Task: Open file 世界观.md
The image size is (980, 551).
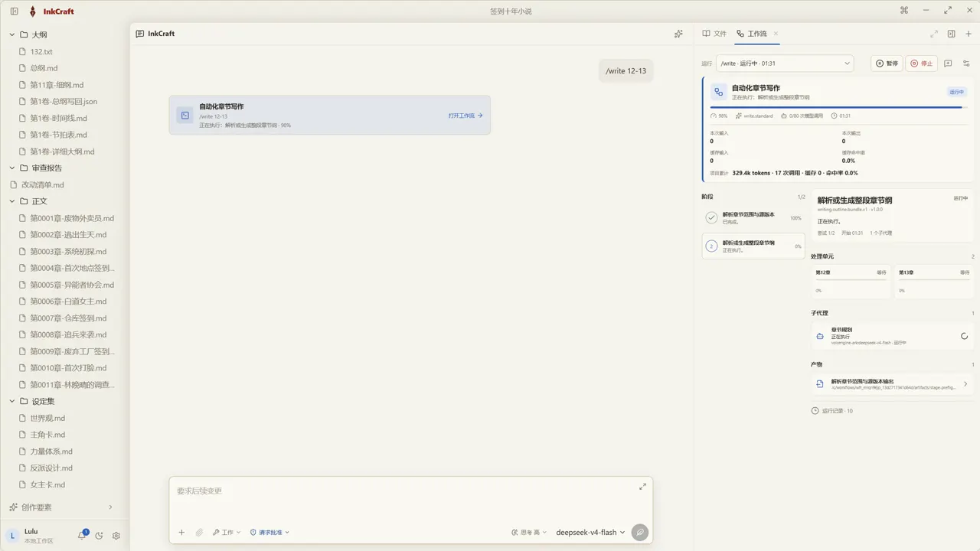Action: (x=47, y=418)
